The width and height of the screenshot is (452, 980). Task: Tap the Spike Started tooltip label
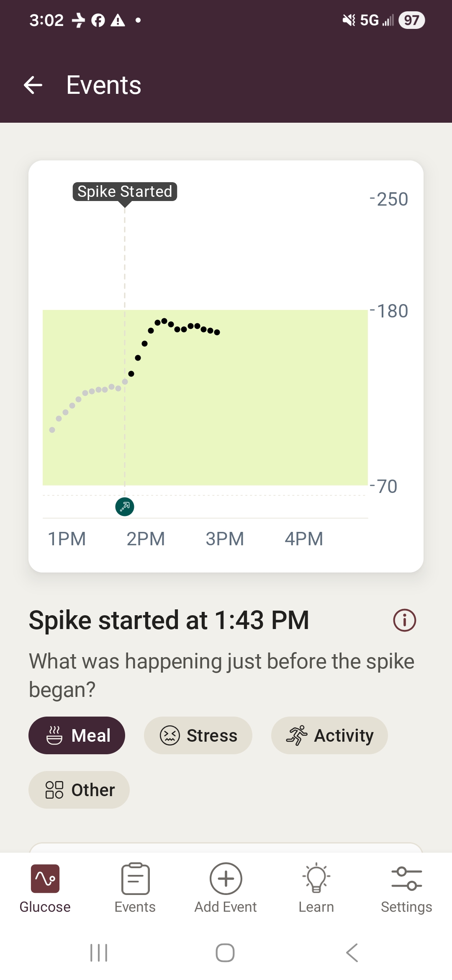[125, 191]
